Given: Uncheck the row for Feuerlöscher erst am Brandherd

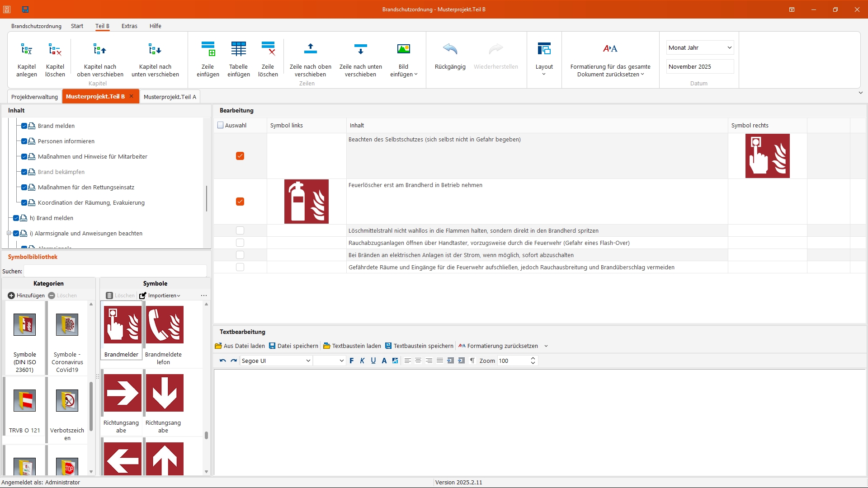Looking at the screenshot, I should pos(240,202).
